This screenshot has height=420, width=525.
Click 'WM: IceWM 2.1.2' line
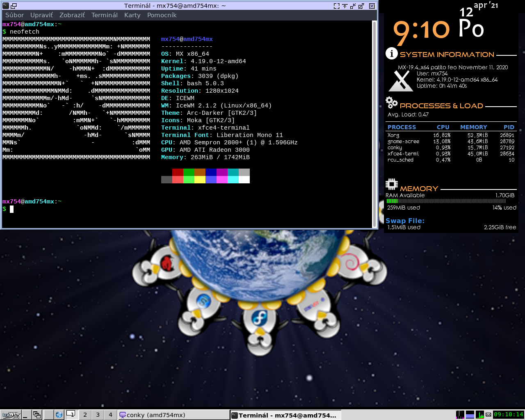217,106
